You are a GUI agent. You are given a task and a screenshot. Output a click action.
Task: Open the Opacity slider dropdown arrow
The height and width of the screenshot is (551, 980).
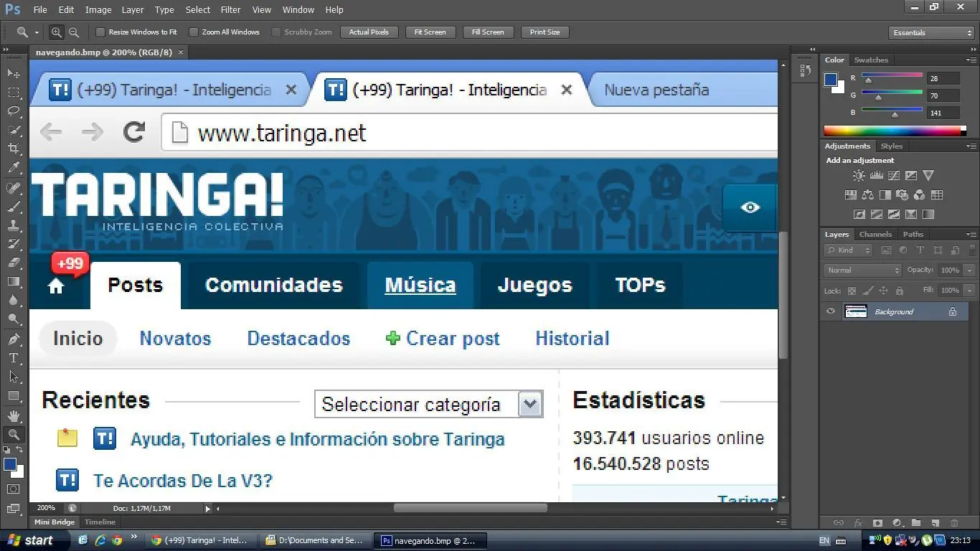(x=970, y=270)
